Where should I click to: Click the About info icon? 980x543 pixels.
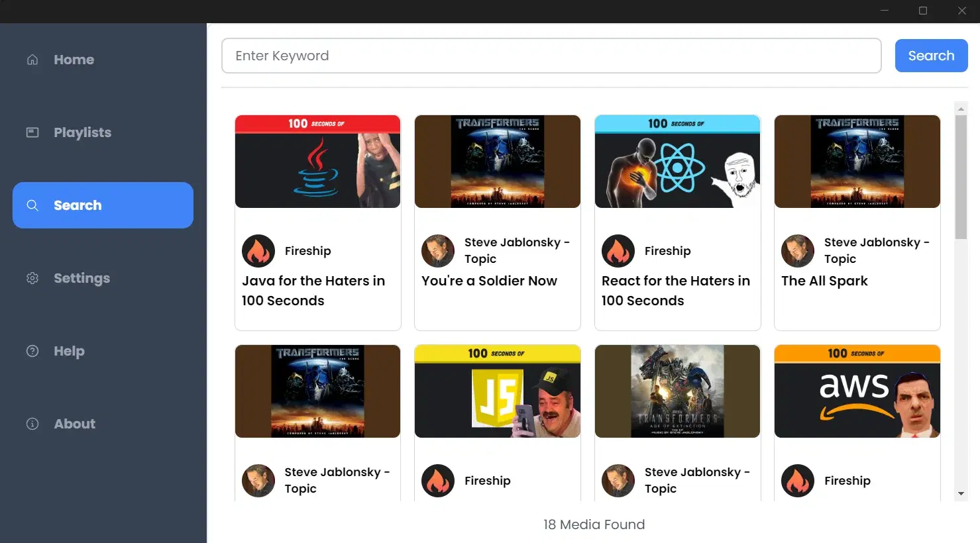click(x=32, y=424)
